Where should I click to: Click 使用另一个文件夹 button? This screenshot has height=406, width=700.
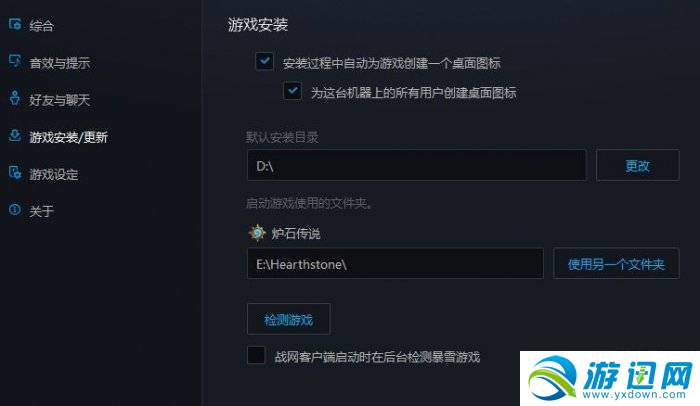point(616,264)
